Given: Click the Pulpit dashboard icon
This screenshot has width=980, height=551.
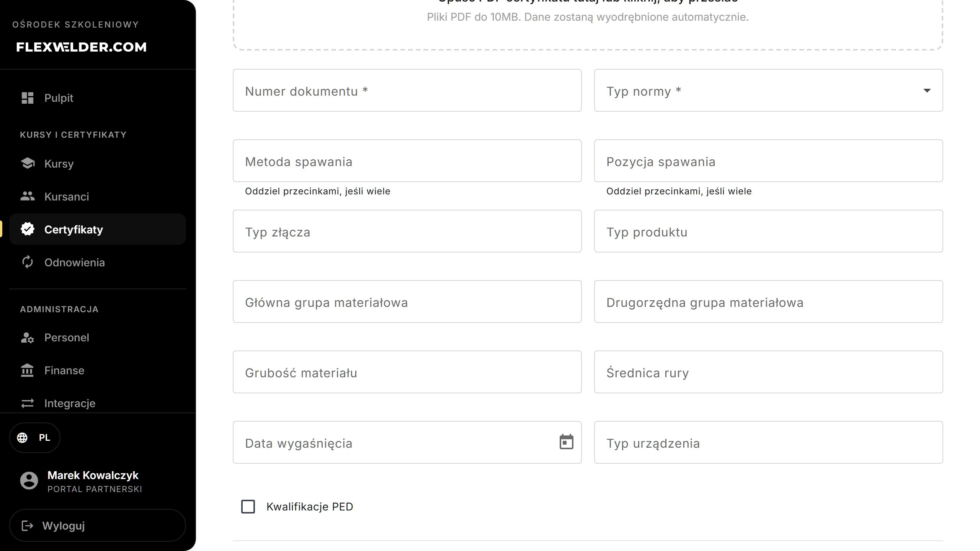Looking at the screenshot, I should (x=28, y=98).
